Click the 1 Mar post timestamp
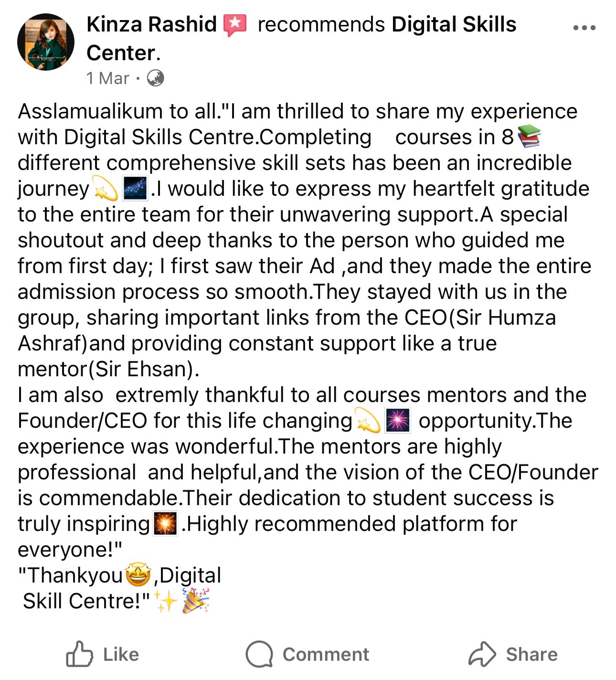This screenshot has width=616, height=680. (x=107, y=78)
